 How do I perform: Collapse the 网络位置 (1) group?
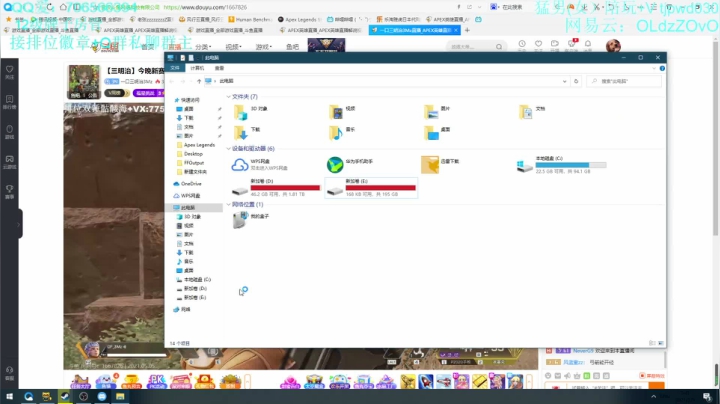228,205
